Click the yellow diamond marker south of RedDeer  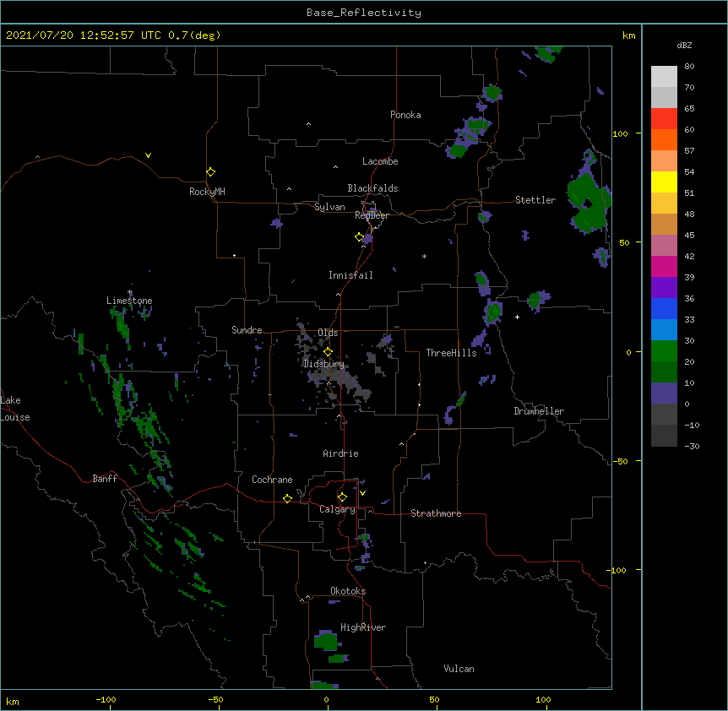pos(359,237)
